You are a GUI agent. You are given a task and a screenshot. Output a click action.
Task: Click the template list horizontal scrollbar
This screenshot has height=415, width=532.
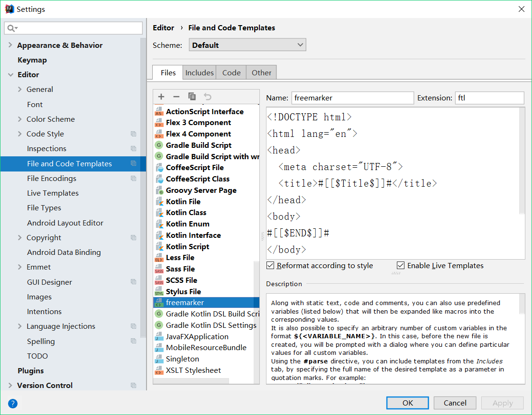pyautogui.click(x=191, y=381)
